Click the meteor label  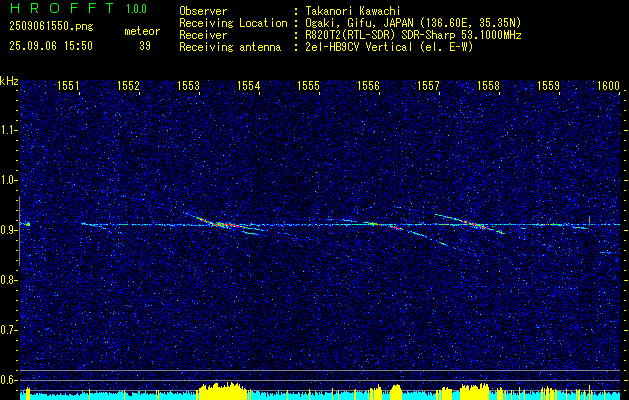click(x=142, y=31)
